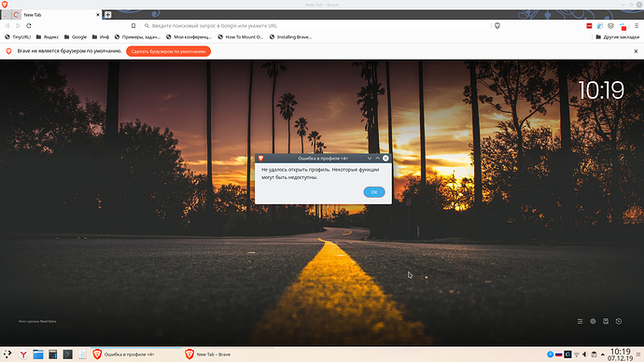Open the red badge notification extension icon
This screenshot has width=644, height=362.
623,26
